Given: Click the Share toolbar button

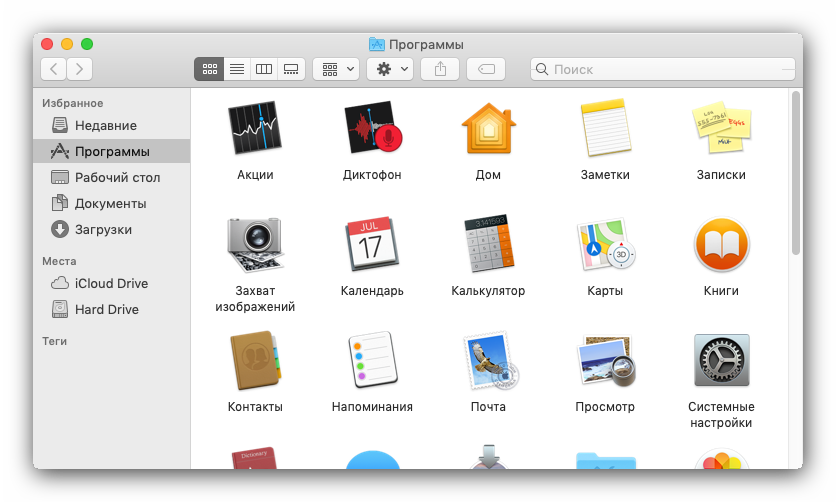Looking at the screenshot, I should [x=440, y=69].
